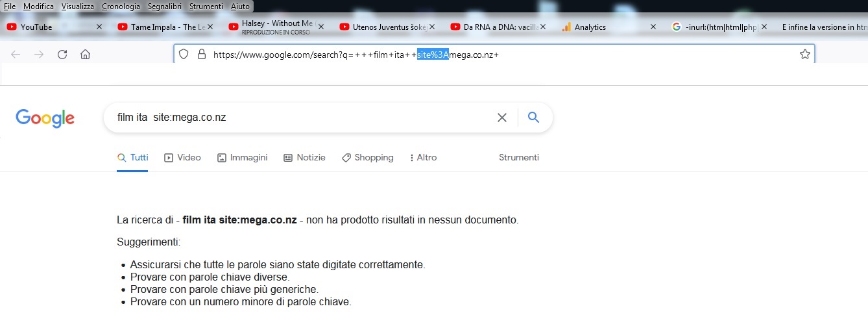Screen dimensions: 868x328
Task: Close the Analytics tab
Action: click(653, 27)
